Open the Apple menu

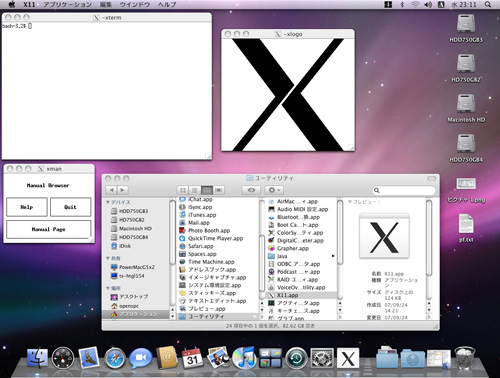coord(12,4)
